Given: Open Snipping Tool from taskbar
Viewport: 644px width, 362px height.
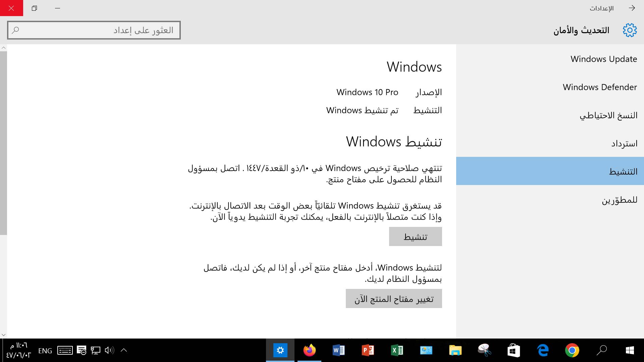Looking at the screenshot, I should [x=484, y=350].
